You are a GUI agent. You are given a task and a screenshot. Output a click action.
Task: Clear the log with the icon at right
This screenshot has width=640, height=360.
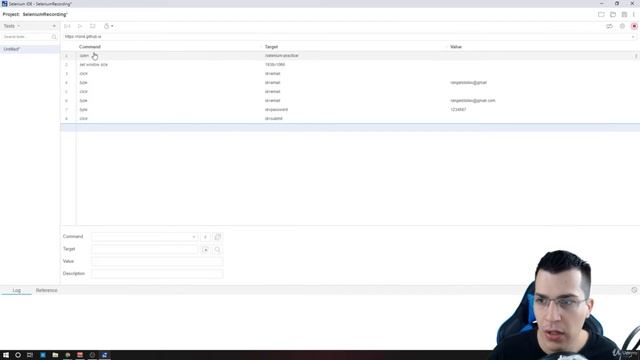634,290
